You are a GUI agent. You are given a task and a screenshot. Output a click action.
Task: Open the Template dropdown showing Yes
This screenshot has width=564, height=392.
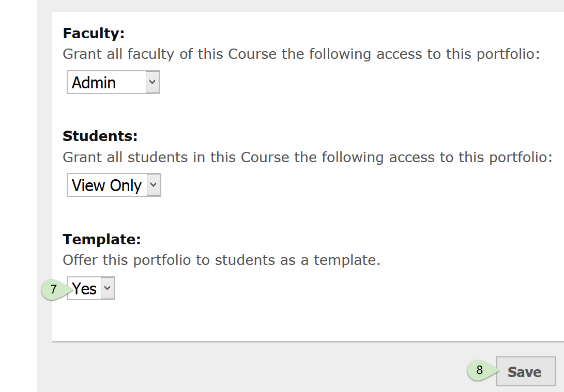(x=90, y=288)
